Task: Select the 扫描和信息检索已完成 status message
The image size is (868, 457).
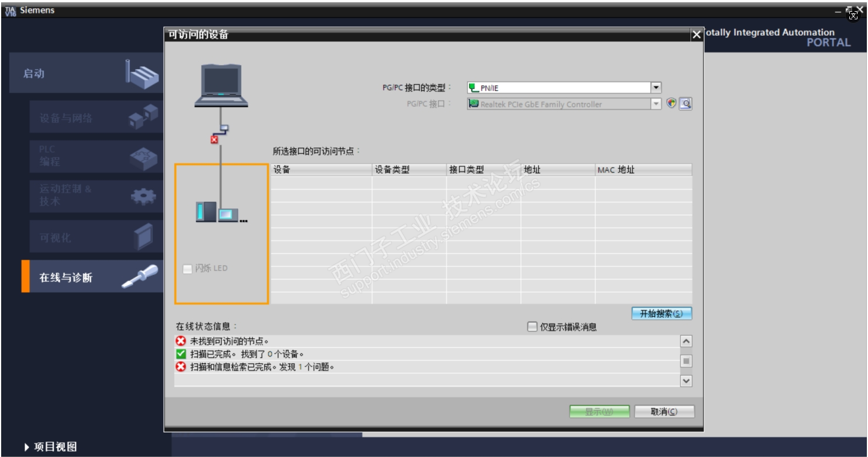Action: pos(427,367)
